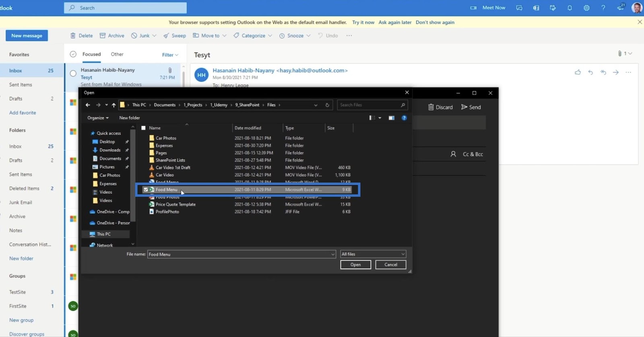Click New message button
The image size is (644, 337).
(27, 35)
